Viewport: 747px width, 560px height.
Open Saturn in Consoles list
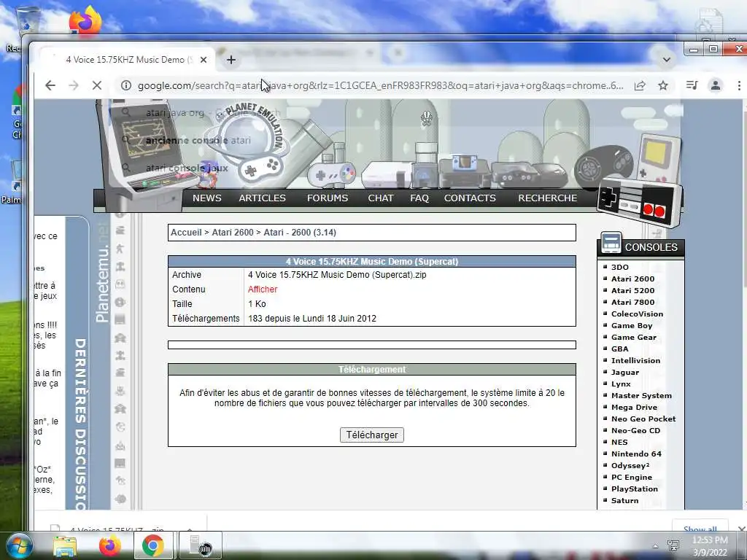(624, 500)
